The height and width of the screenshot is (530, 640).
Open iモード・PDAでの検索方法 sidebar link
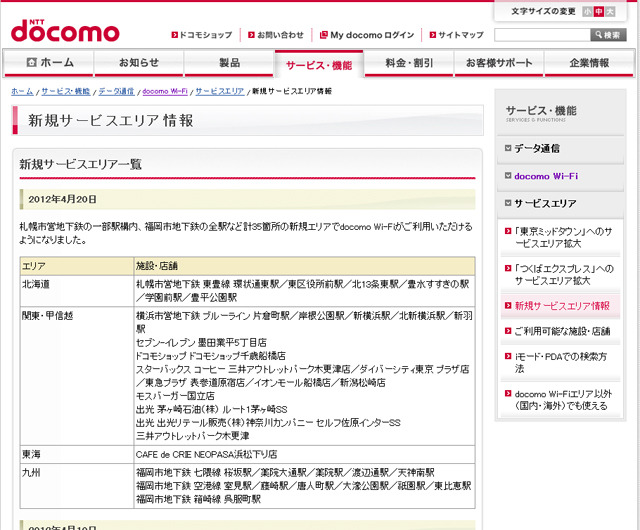561,363
